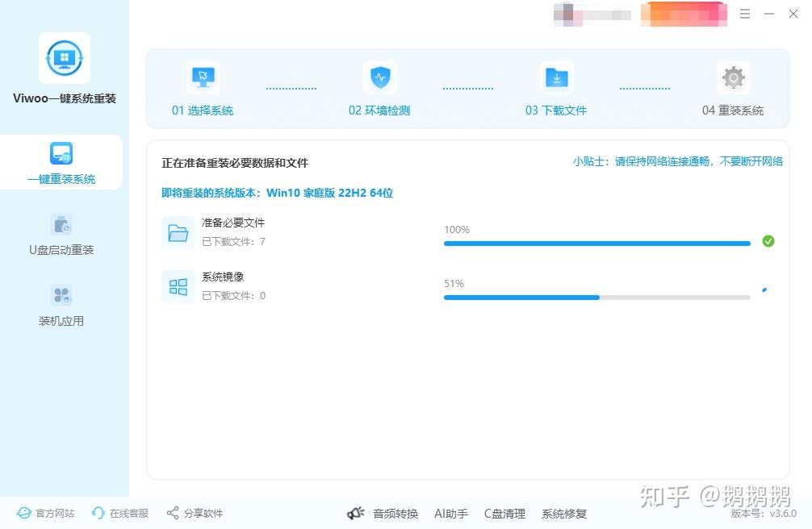The height and width of the screenshot is (529, 812).
Task: Click the 在线客服 headset icon
Action: coord(98,513)
